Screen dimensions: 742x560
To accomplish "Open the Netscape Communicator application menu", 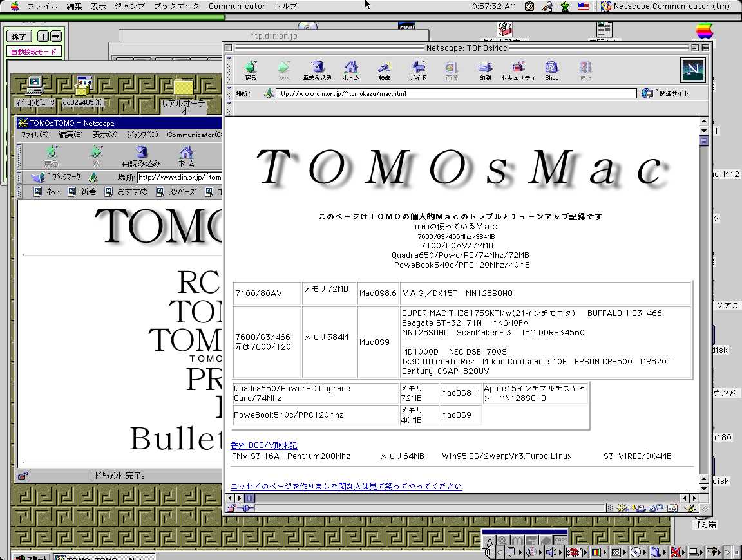I will pyautogui.click(x=665, y=6).
